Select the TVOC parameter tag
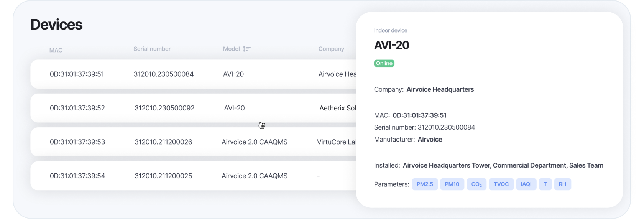The width and height of the screenshot is (644, 219). [501, 184]
